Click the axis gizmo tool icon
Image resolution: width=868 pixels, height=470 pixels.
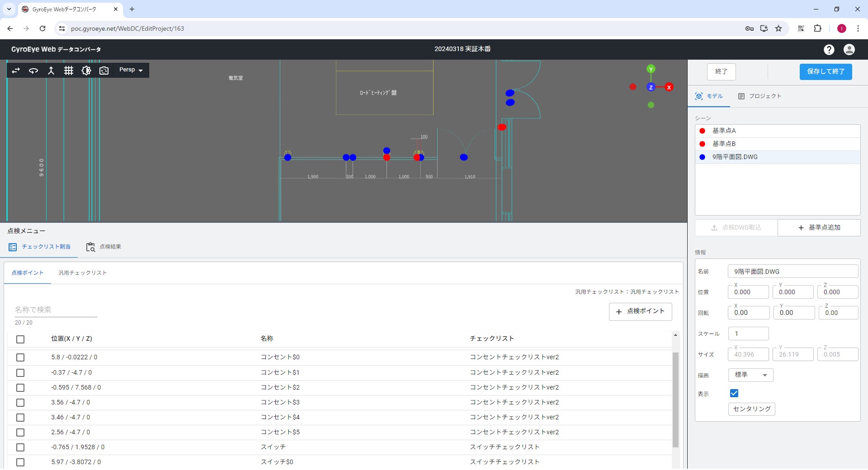coord(51,70)
